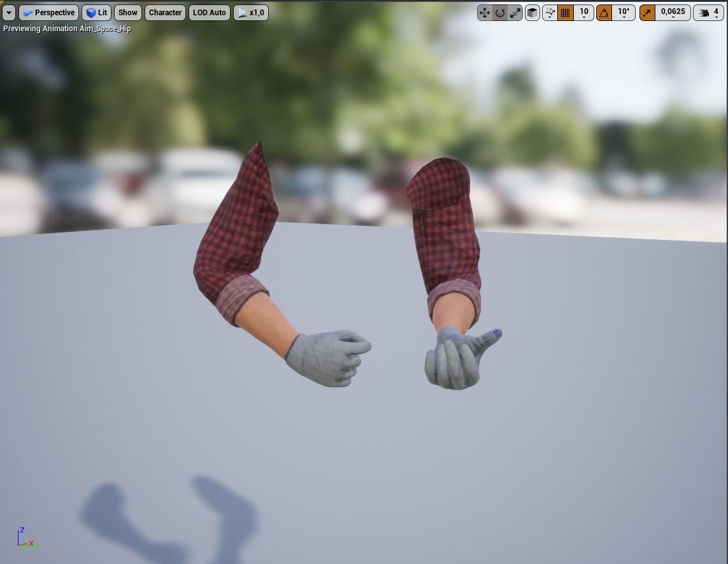
Task: Click the Previewing Animation Aim_Space_Hip text
Action: coord(67,29)
